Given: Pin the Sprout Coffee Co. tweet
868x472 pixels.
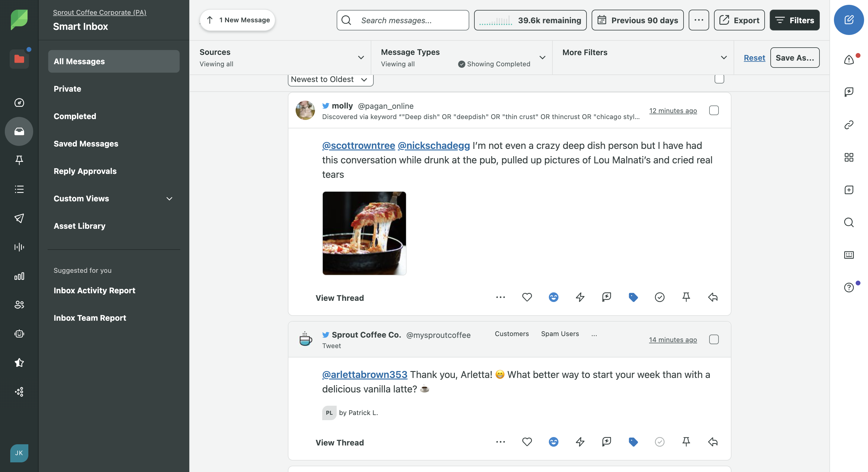Looking at the screenshot, I should 686,442.
